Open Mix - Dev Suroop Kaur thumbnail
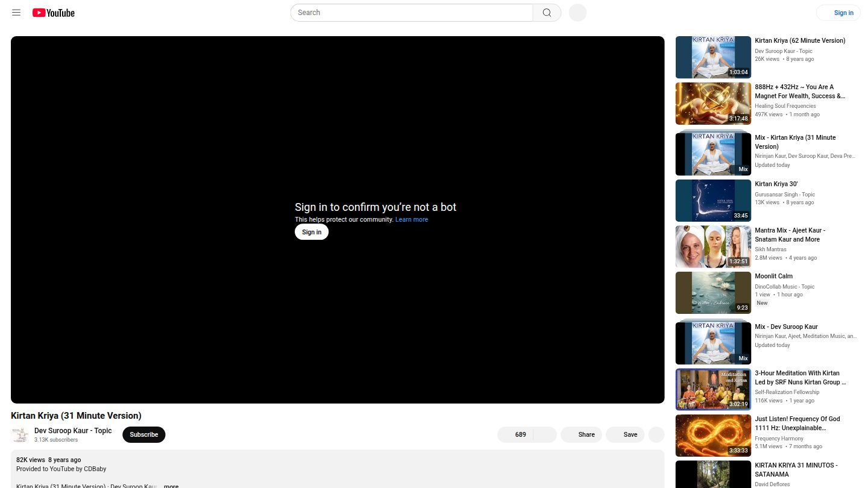The image size is (868, 488). point(713,343)
